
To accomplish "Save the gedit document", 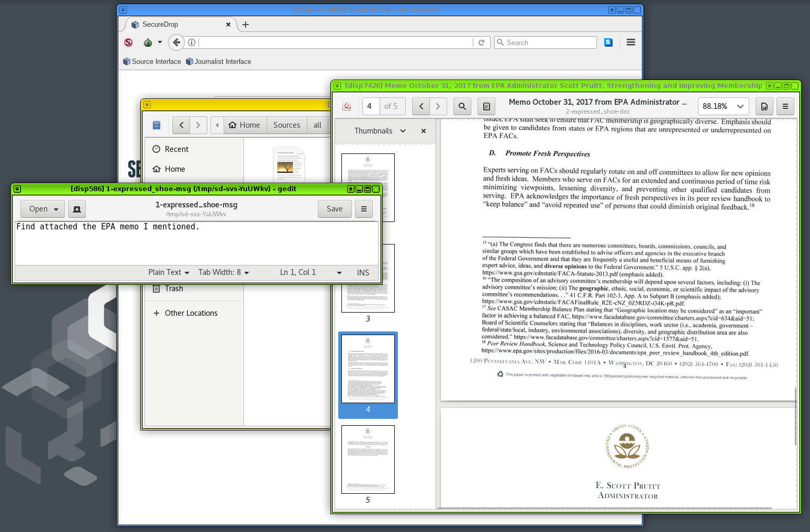I will (335, 209).
